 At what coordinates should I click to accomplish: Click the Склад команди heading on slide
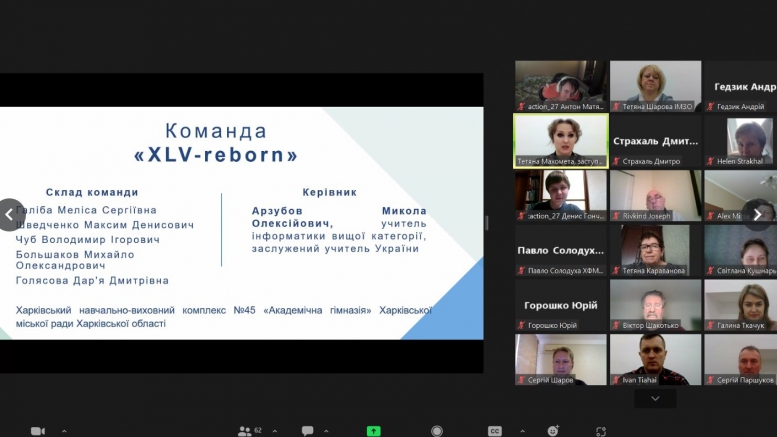pyautogui.click(x=92, y=192)
